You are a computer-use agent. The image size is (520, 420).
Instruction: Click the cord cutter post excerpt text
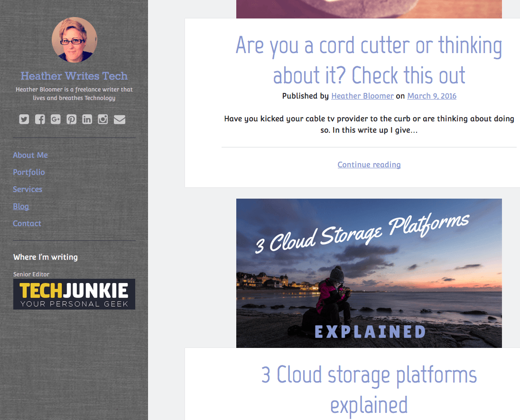click(x=369, y=124)
